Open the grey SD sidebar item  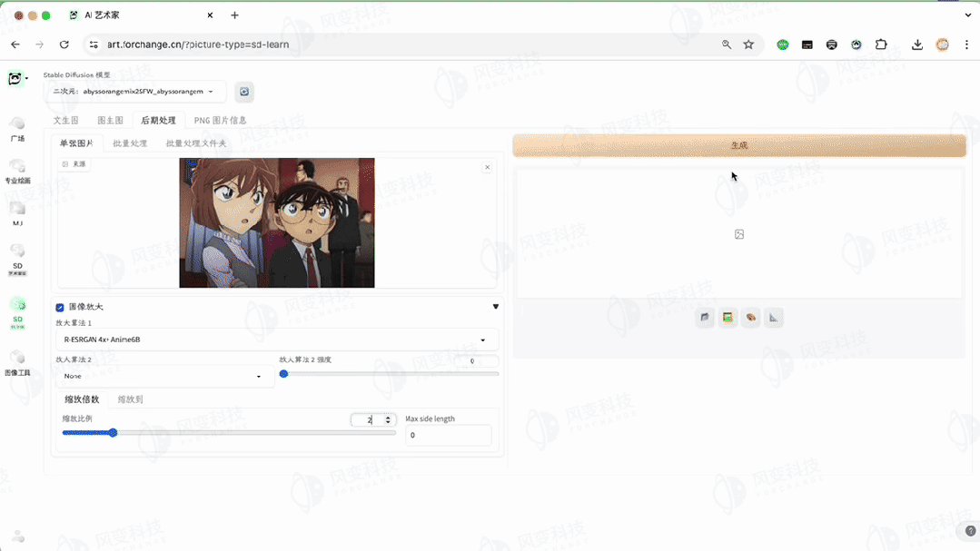17,259
